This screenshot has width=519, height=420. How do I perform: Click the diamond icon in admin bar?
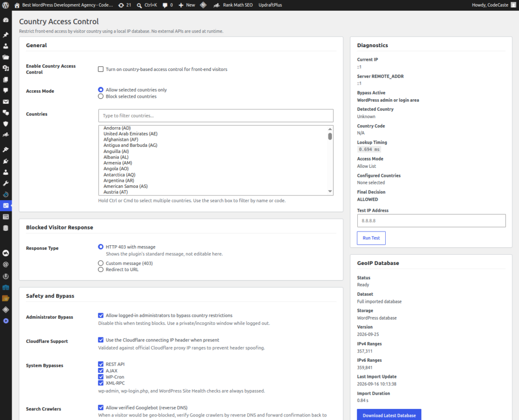203,5
